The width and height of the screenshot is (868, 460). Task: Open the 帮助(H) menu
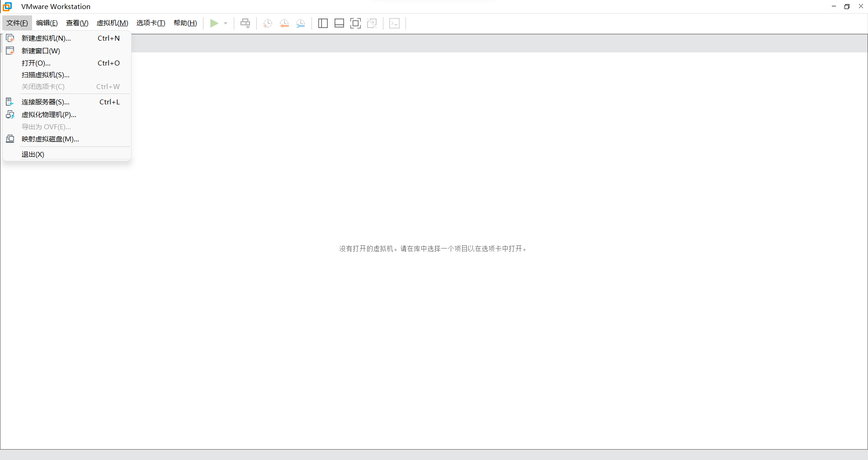(185, 23)
